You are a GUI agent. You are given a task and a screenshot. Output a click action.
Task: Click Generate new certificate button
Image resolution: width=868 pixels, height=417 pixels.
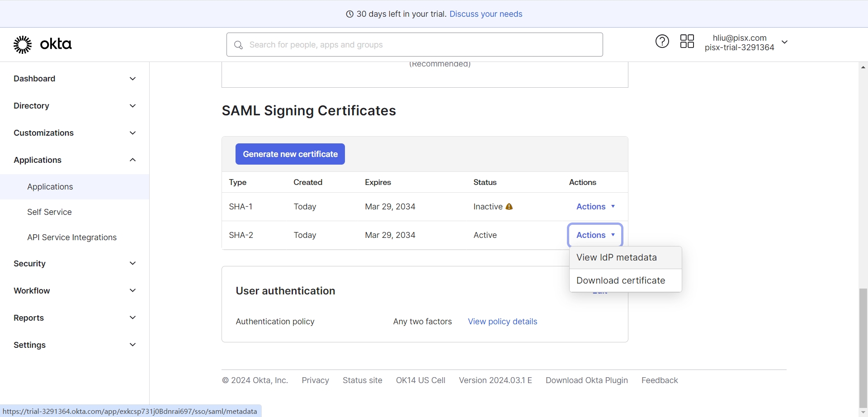point(290,154)
